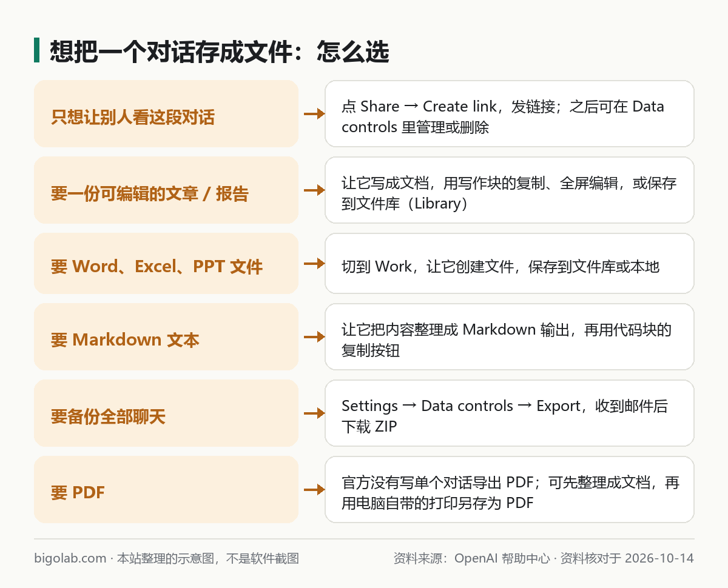
Task: Click the text starting "Settings → Data controls"
Action: (505, 416)
